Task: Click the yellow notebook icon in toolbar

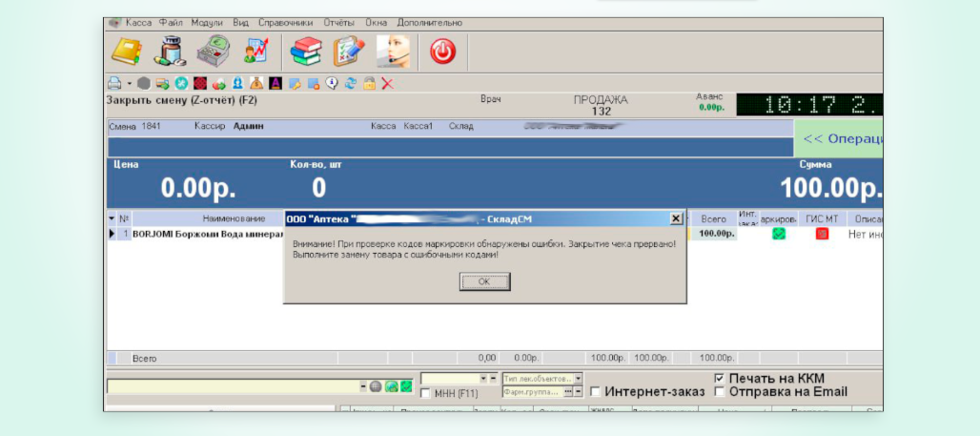Action: (x=127, y=51)
